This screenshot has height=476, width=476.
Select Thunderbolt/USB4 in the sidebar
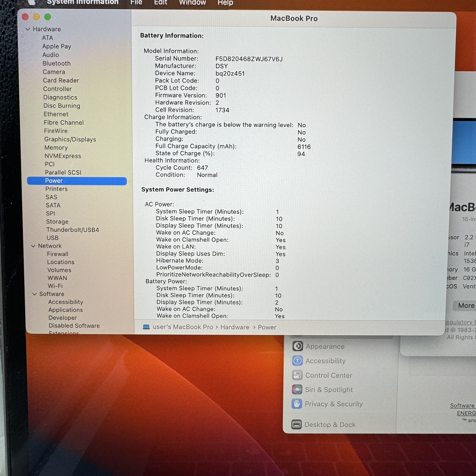(73, 230)
